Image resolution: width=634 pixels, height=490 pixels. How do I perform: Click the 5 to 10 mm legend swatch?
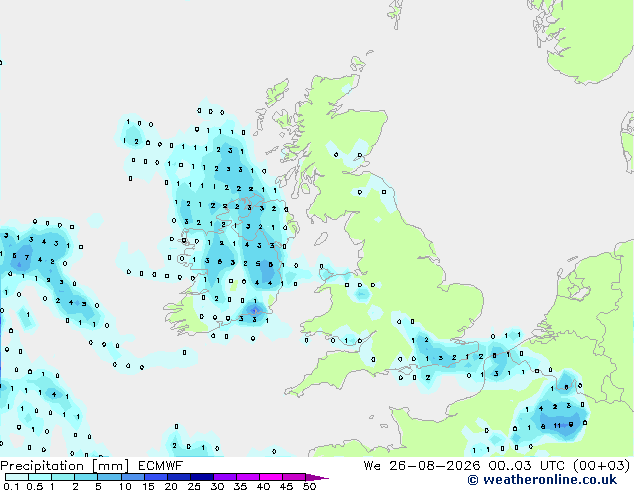(109, 477)
